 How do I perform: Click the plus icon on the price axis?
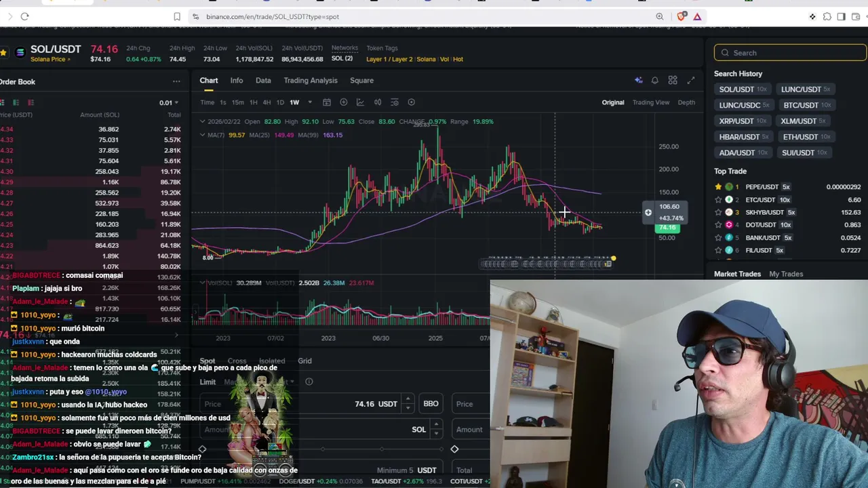click(x=648, y=213)
